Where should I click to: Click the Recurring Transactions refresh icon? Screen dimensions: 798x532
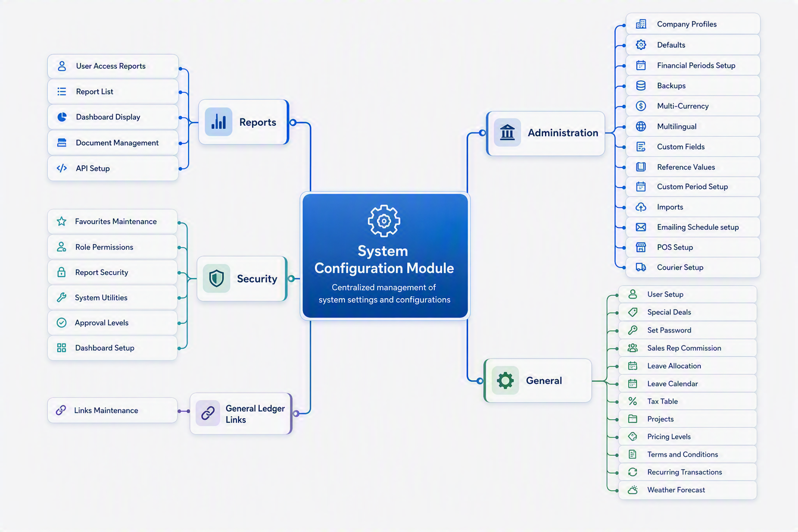(x=633, y=472)
